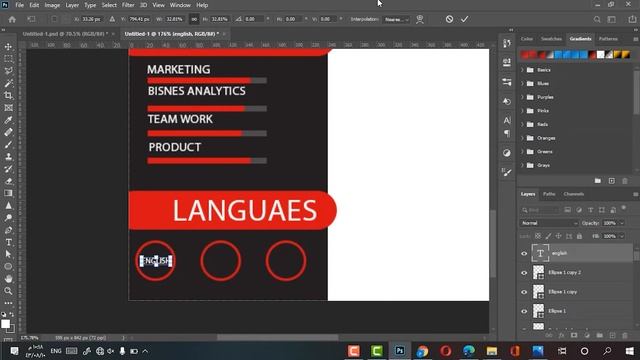The width and height of the screenshot is (640, 360).
Task: Toggle lock transparent pixels
Action: tap(538, 236)
